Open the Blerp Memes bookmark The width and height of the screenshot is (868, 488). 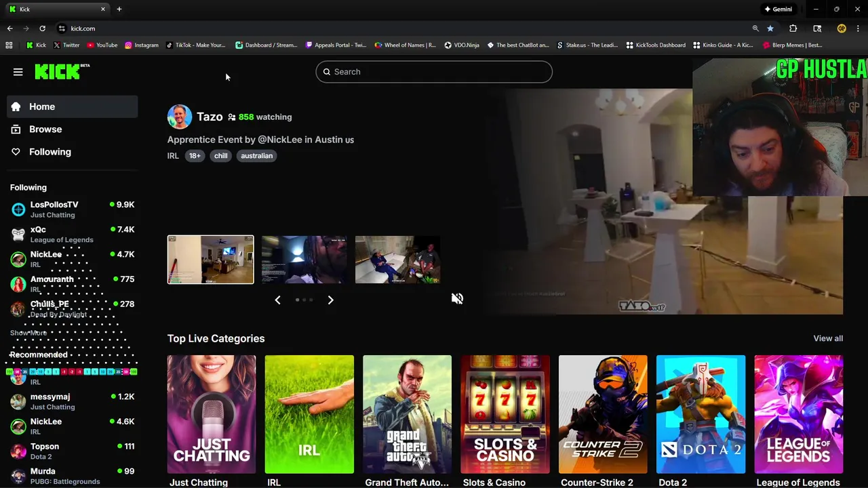tap(793, 45)
